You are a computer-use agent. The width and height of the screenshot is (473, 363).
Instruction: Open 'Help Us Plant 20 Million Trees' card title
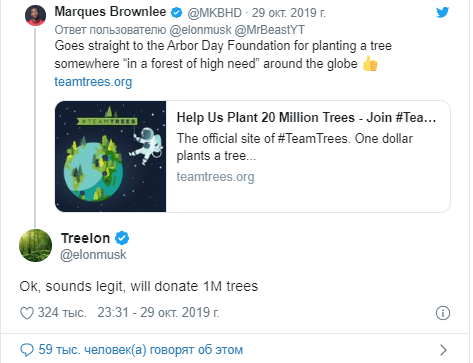(306, 117)
